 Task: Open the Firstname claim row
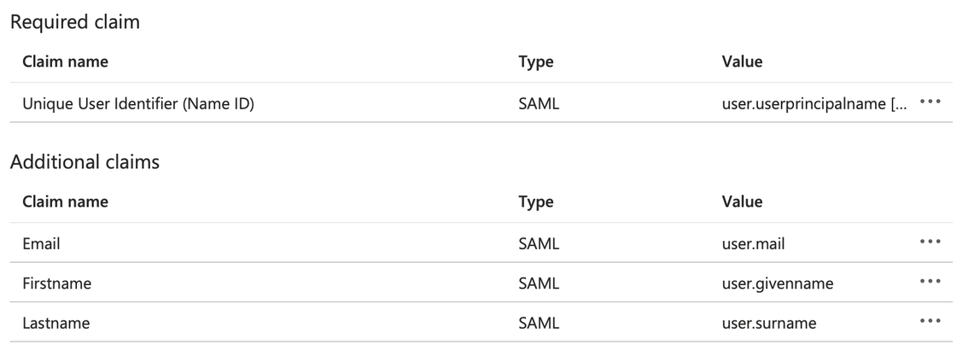(56, 283)
